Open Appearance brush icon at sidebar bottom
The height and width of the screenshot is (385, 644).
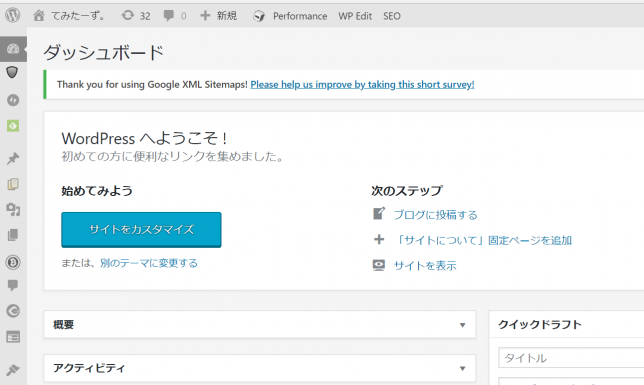[x=13, y=370]
